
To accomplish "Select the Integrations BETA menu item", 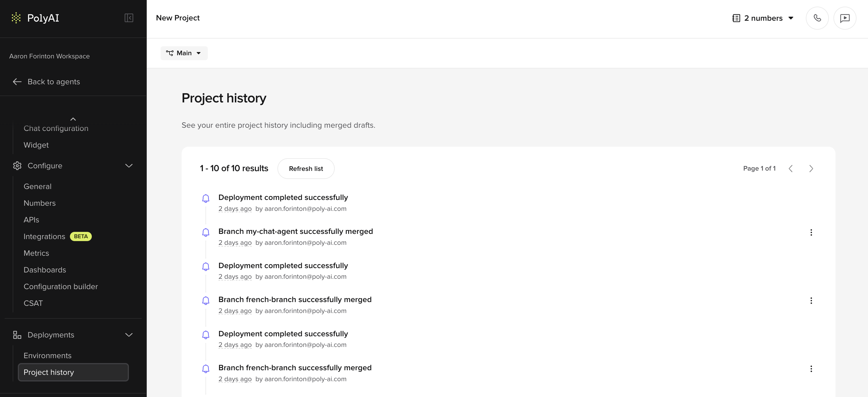I will point(44,236).
